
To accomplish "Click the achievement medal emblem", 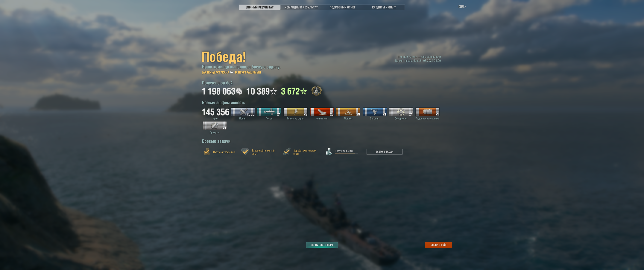I will 317,91.
